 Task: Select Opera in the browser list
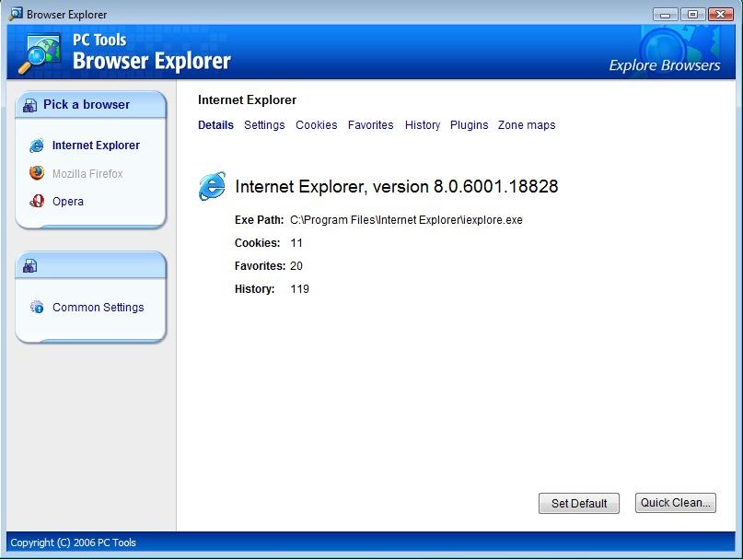(x=68, y=202)
